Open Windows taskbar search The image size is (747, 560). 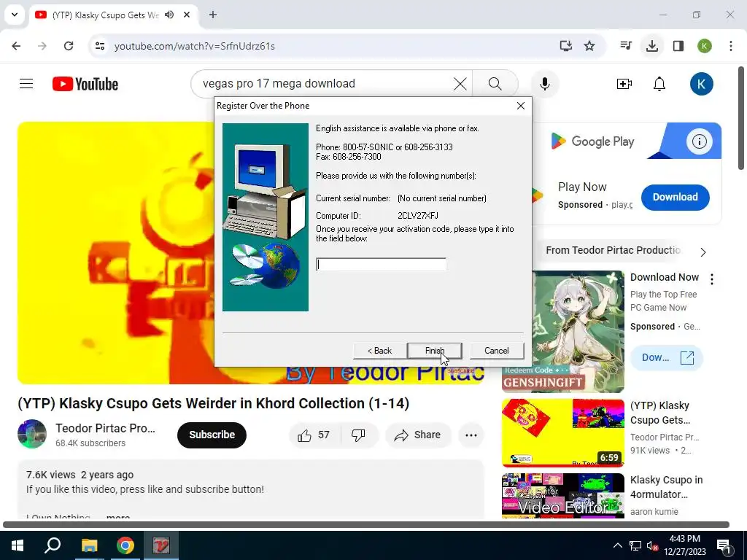[x=53, y=545]
